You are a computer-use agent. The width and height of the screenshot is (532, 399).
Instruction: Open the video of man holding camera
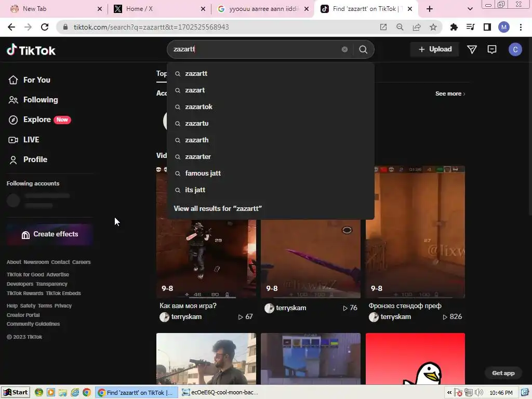coord(206,358)
